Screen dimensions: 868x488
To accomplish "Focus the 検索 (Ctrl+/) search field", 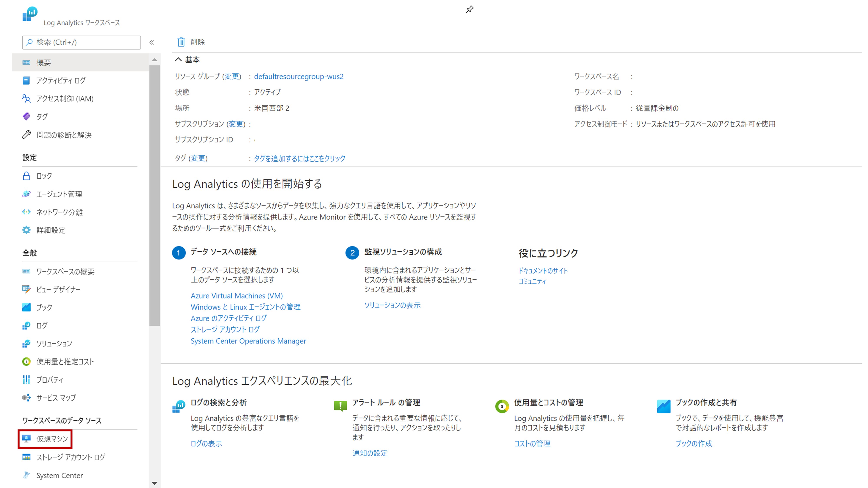I will click(82, 43).
